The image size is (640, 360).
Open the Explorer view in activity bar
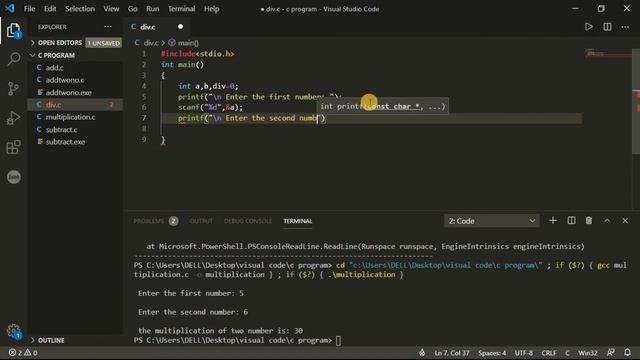[13, 31]
